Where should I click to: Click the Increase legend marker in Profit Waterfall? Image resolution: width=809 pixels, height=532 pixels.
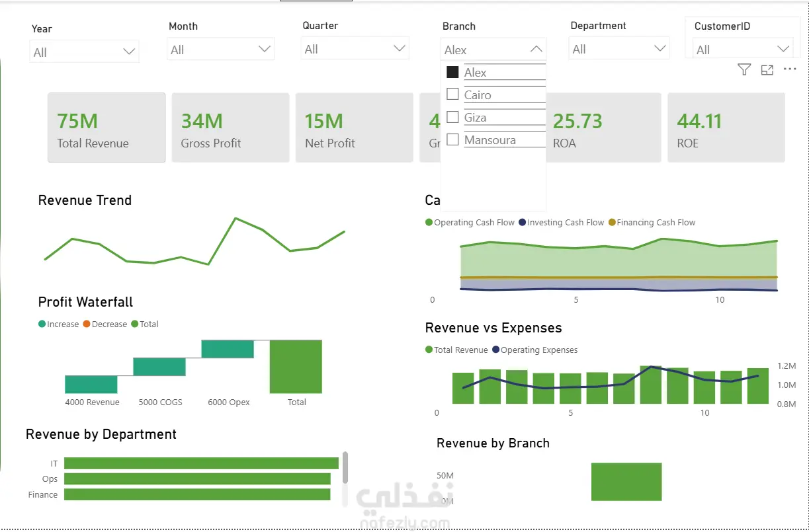42,324
